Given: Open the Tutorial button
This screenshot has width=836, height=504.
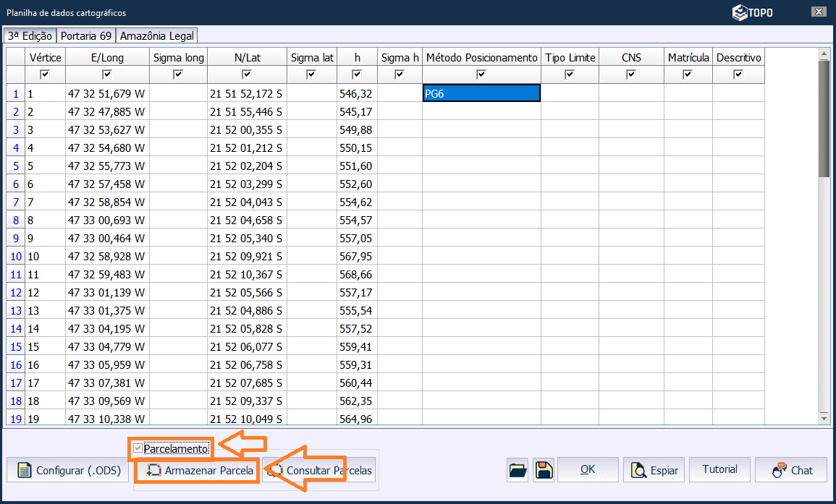Looking at the screenshot, I should [x=719, y=469].
